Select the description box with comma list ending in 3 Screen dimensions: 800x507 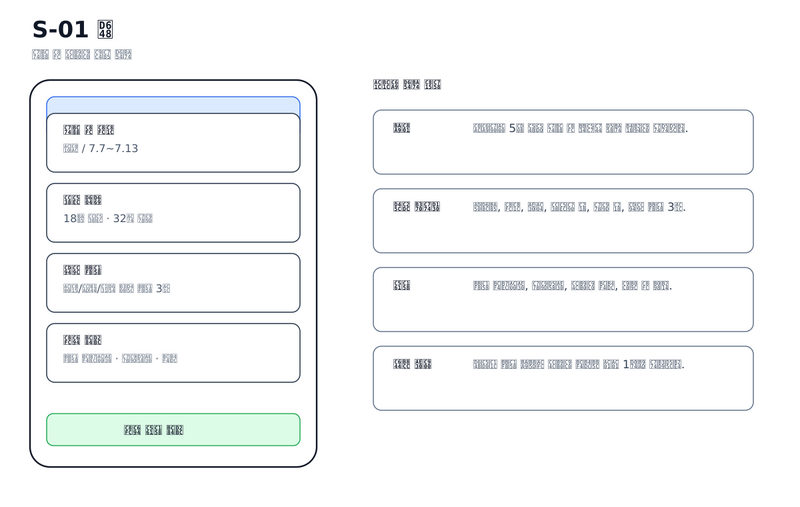coord(563,221)
